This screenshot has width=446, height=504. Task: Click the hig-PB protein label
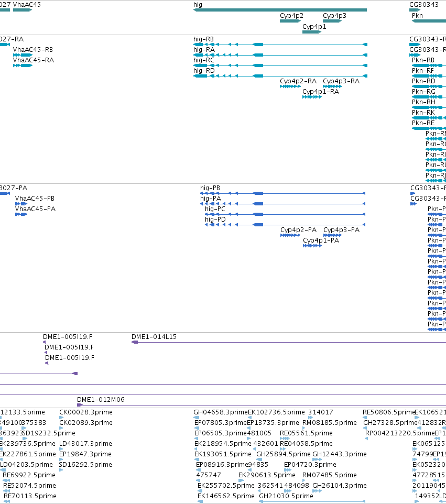coord(210,188)
